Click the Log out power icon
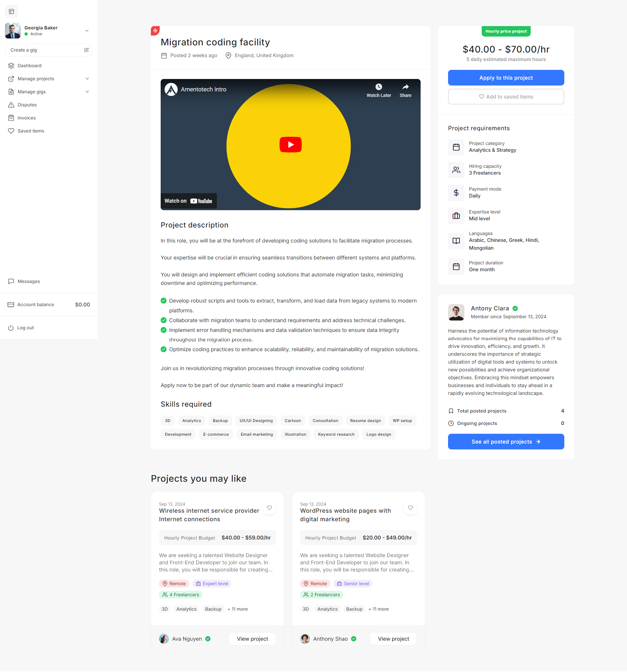Image resolution: width=627 pixels, height=672 pixels. click(x=11, y=328)
